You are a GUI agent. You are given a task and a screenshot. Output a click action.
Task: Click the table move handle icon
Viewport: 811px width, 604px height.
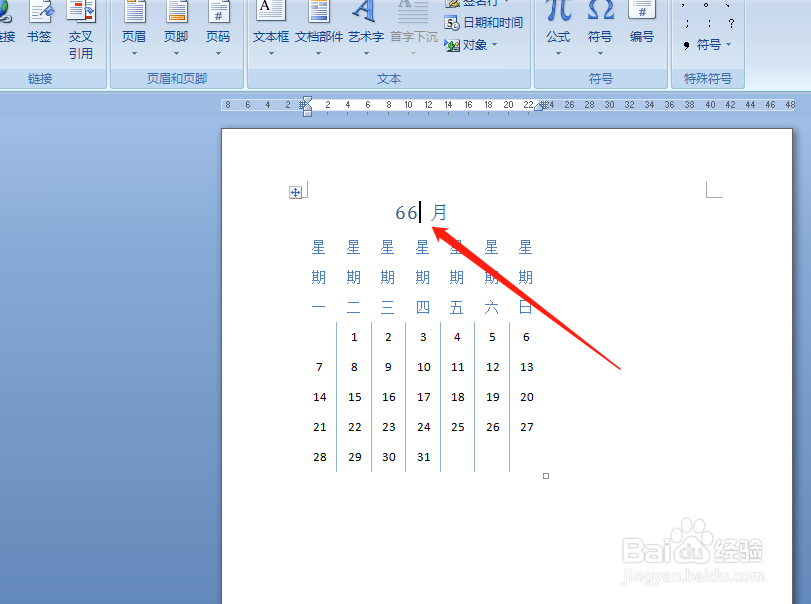[x=295, y=193]
